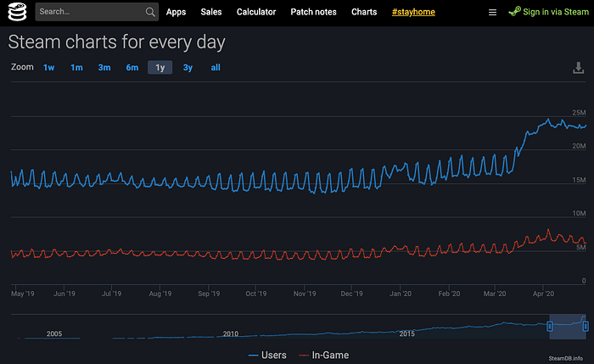Click the Steam logo icon beside Sign in
Viewport: 594px width, 364px height.
click(x=514, y=11)
